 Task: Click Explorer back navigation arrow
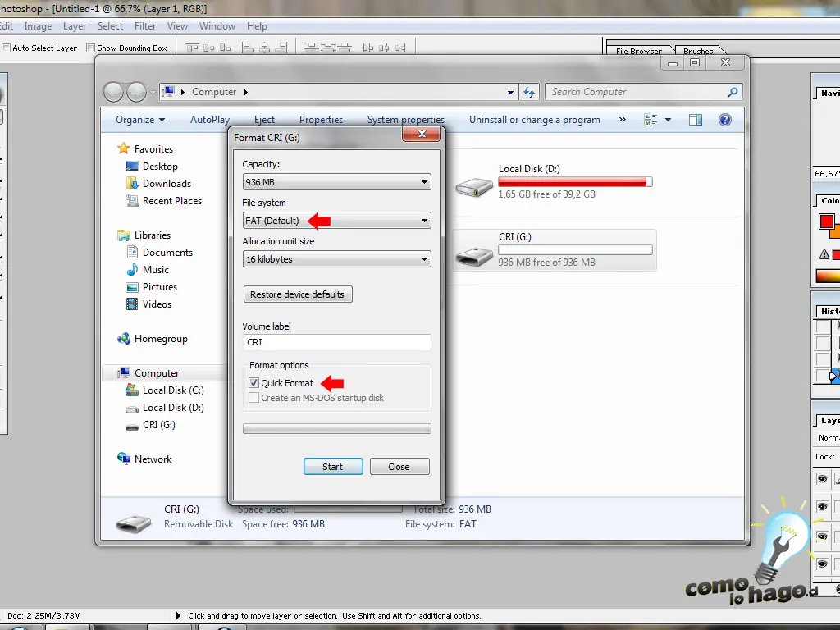(x=113, y=92)
